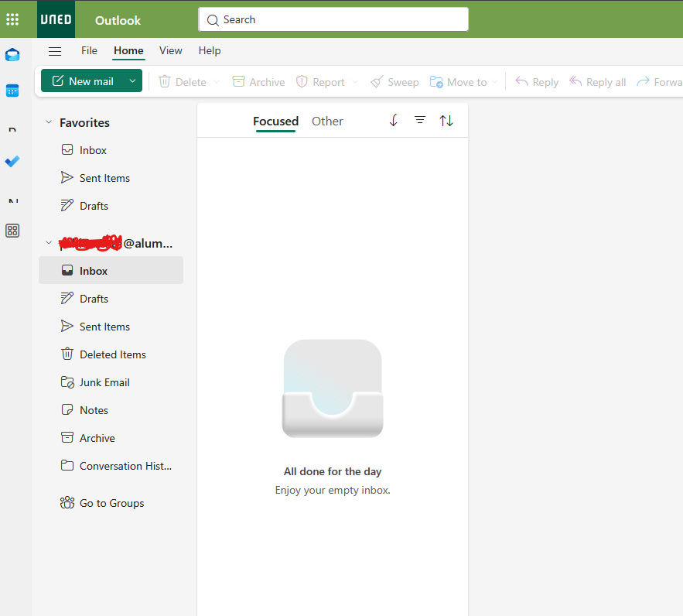Viewport: 683px width, 616px height.
Task: Switch to the View tab
Action: click(170, 50)
